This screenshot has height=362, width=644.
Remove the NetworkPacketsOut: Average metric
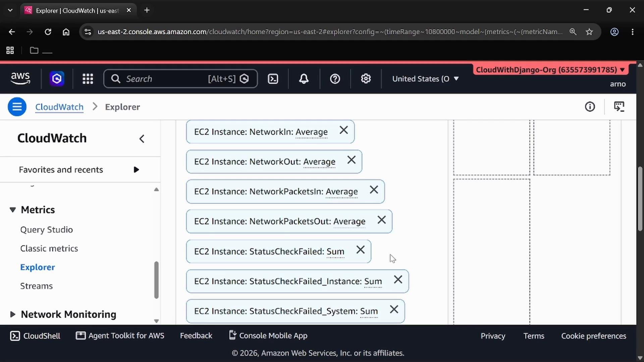point(382,220)
